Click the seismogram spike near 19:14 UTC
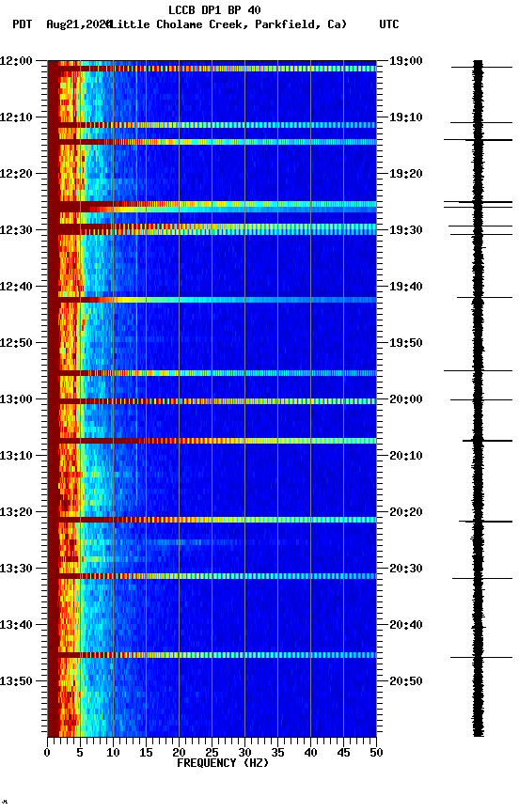 pos(478,140)
